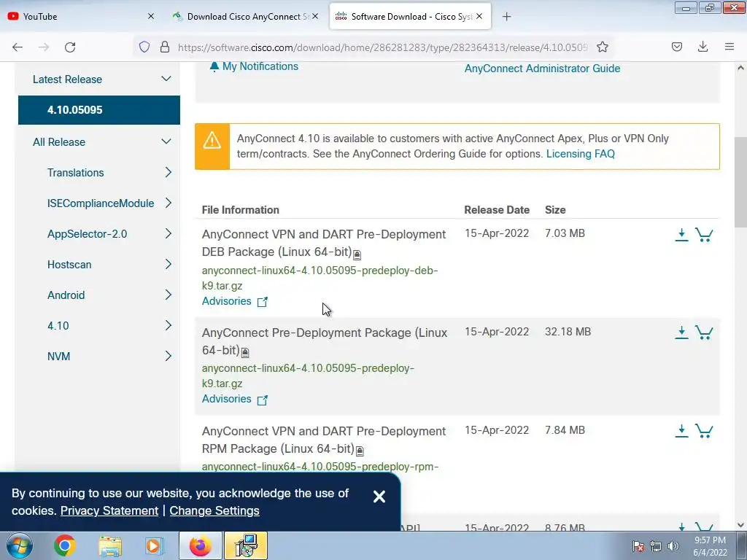747x560 pixels.
Task: Collapse the All Release section
Action: click(166, 141)
